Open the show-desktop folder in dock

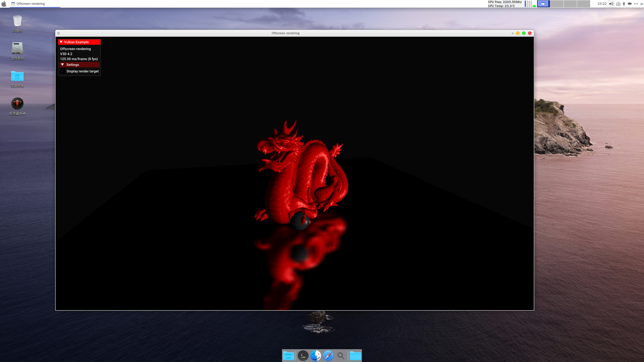289,356
